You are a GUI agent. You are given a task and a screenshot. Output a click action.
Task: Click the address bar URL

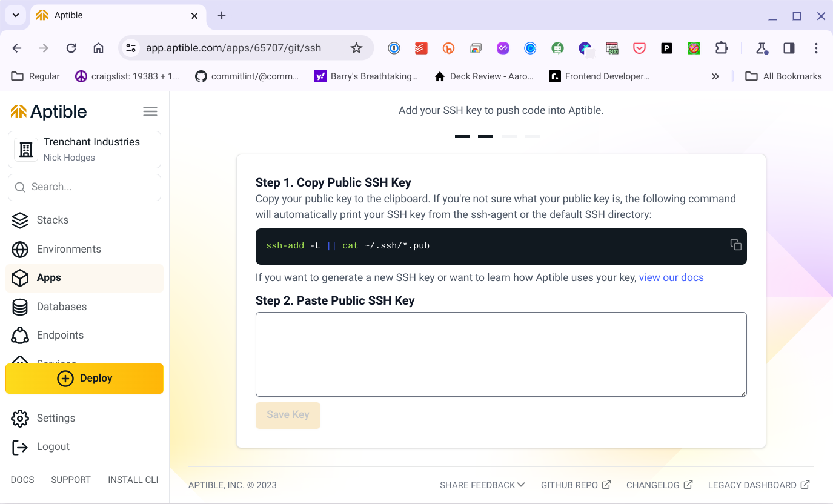(233, 48)
